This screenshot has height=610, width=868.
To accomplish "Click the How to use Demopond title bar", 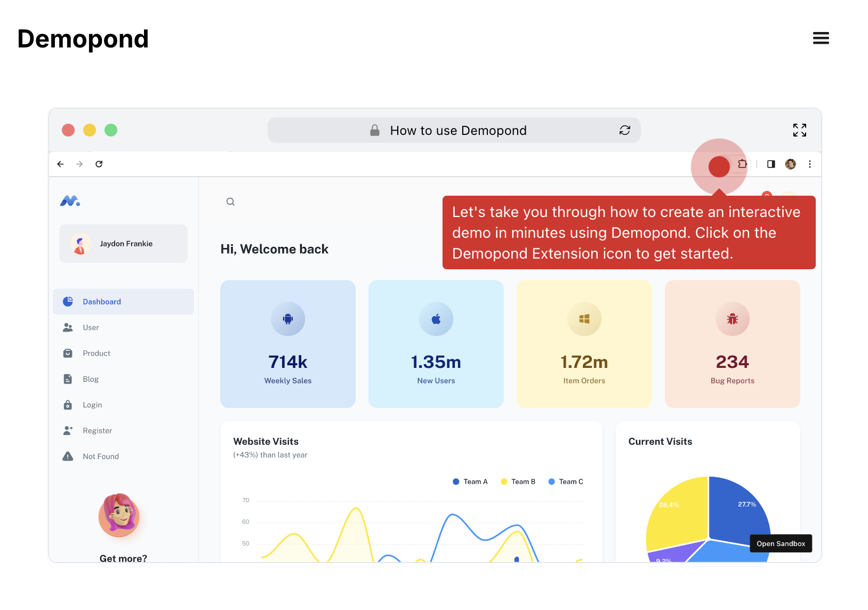I will click(454, 130).
